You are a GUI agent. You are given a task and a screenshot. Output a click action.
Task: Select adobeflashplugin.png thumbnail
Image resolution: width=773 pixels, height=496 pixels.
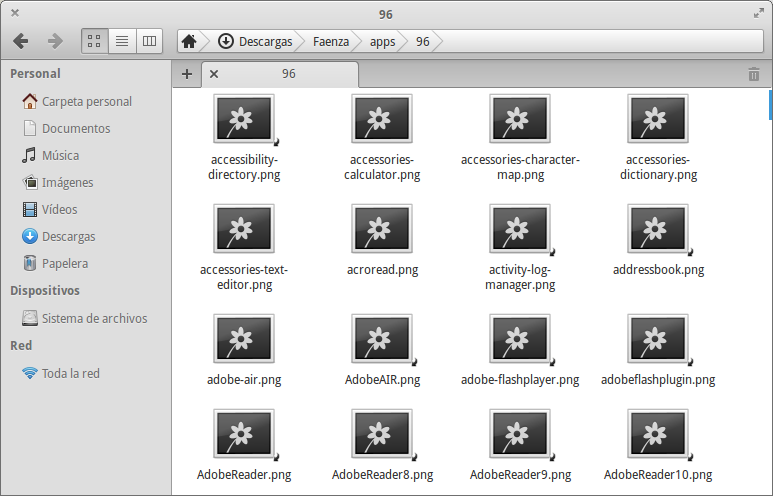[x=658, y=339]
